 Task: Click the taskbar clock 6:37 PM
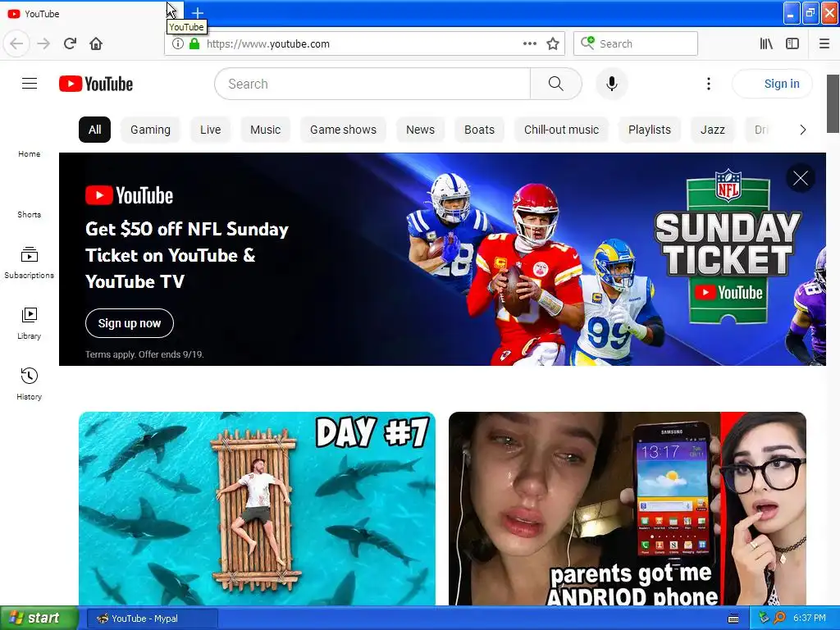[810, 618]
